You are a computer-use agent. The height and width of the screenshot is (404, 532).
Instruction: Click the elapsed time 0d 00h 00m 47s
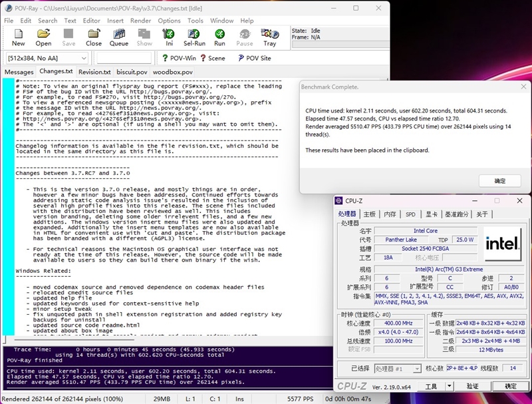click(348, 399)
